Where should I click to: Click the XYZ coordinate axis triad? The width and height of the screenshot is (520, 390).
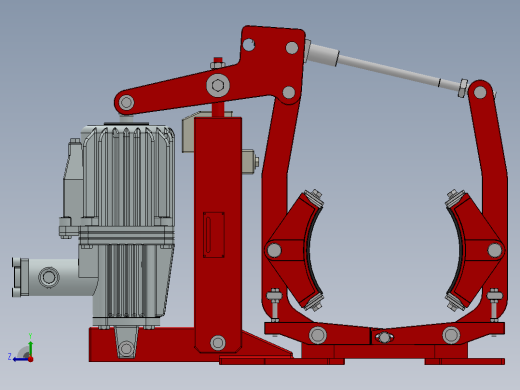(x=21, y=348)
